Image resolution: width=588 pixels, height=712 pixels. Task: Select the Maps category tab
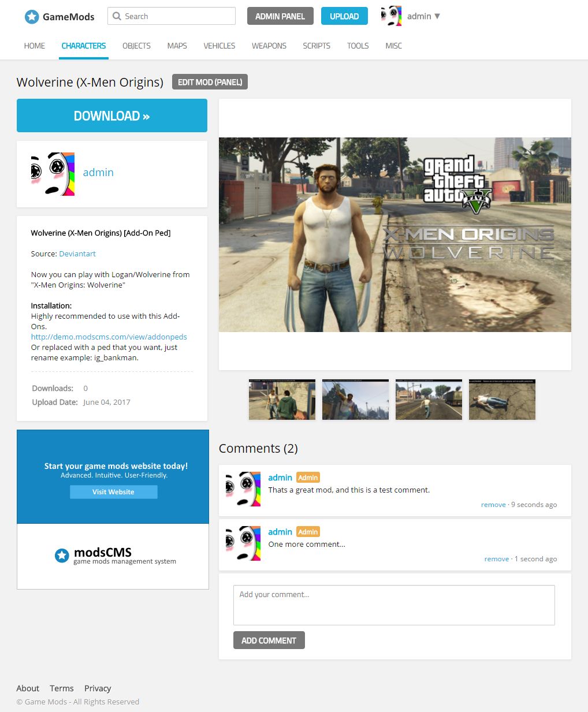[x=177, y=46]
